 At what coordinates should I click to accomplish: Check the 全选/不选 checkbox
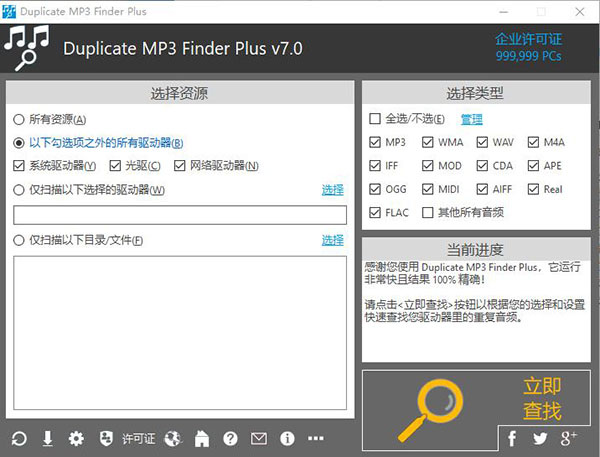click(x=375, y=119)
